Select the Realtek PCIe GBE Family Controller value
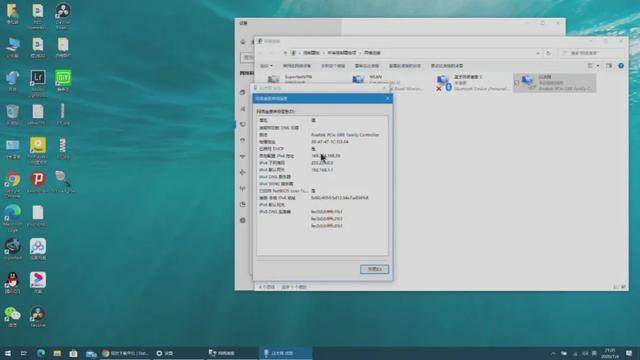 point(345,135)
